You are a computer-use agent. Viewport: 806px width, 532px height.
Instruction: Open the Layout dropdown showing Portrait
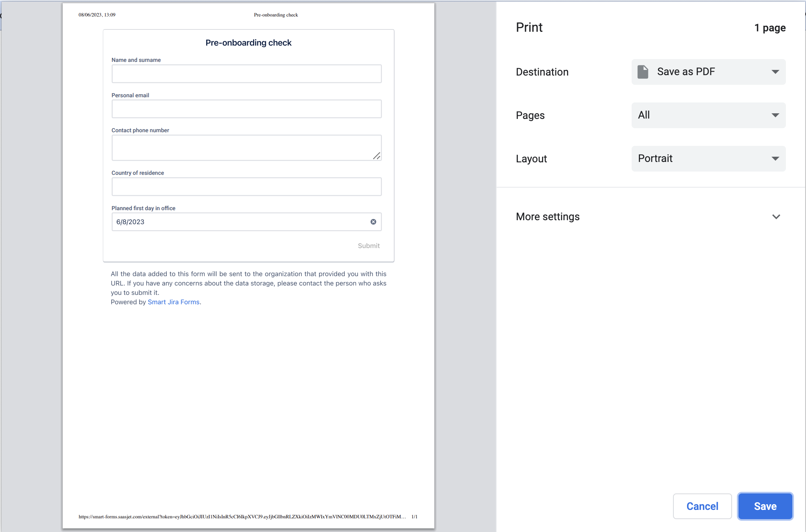708,159
